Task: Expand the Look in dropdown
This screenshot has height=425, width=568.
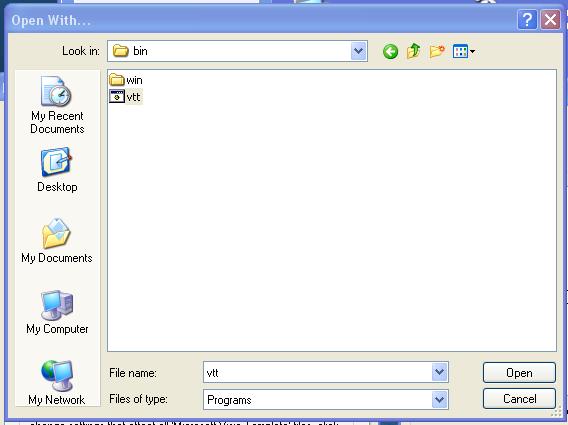Action: 358,51
